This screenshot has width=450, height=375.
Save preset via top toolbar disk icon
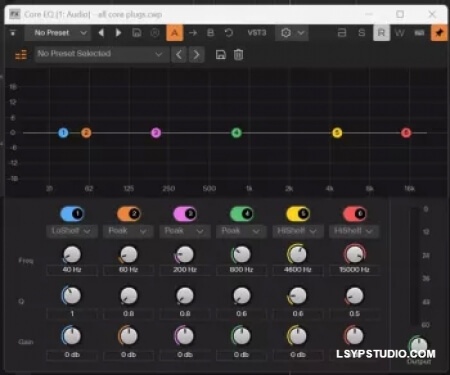click(x=137, y=33)
